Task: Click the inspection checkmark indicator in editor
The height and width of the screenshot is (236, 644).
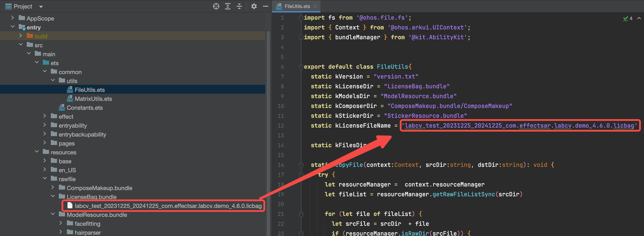Action: 625,19
